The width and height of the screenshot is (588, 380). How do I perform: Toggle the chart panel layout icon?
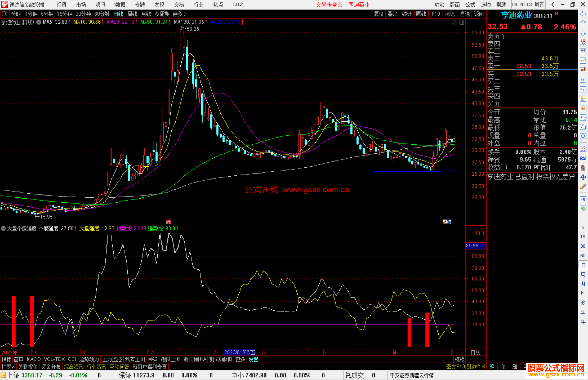click(x=462, y=22)
